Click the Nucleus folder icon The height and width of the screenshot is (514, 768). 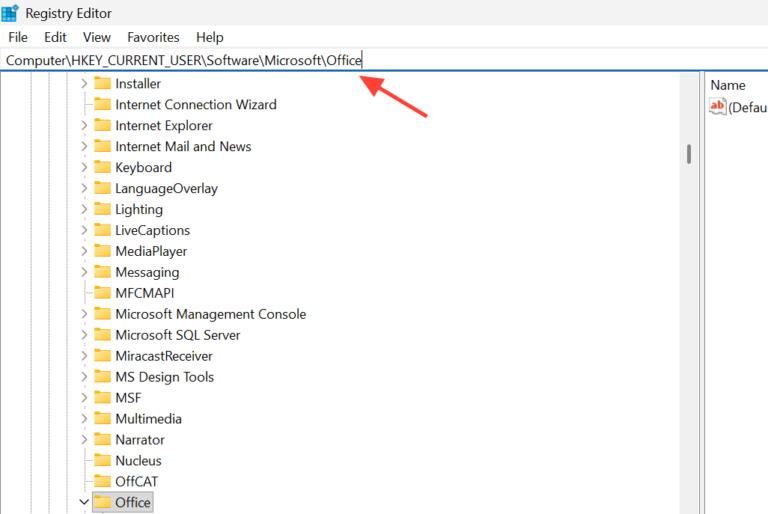tap(102, 461)
